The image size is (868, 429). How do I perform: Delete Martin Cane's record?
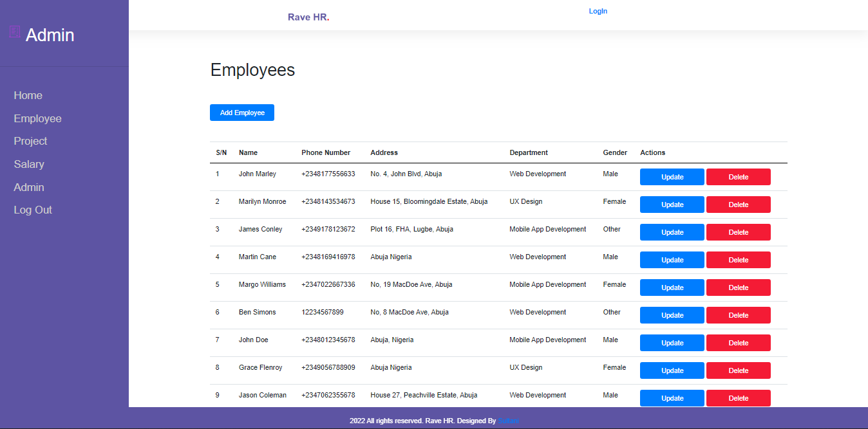point(739,260)
